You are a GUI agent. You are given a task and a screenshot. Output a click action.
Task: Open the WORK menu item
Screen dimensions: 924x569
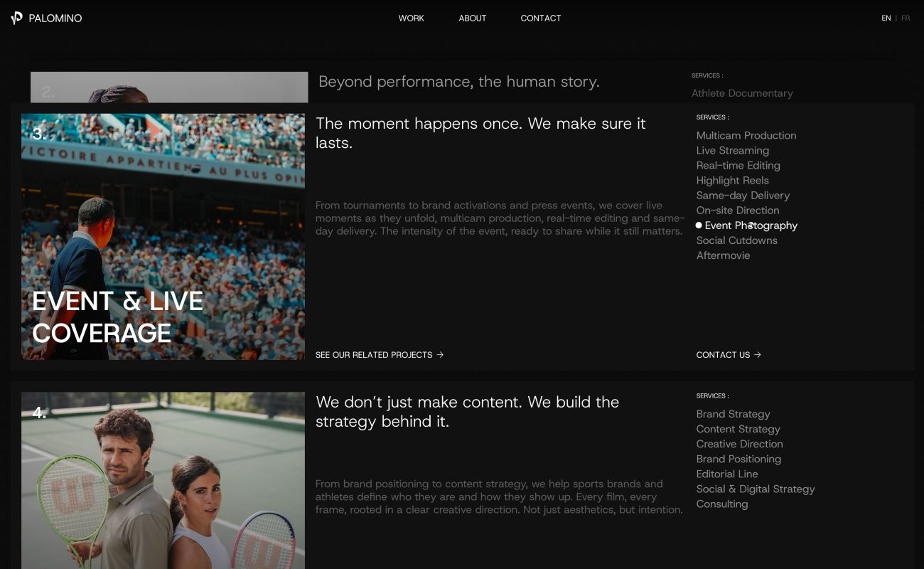411,18
